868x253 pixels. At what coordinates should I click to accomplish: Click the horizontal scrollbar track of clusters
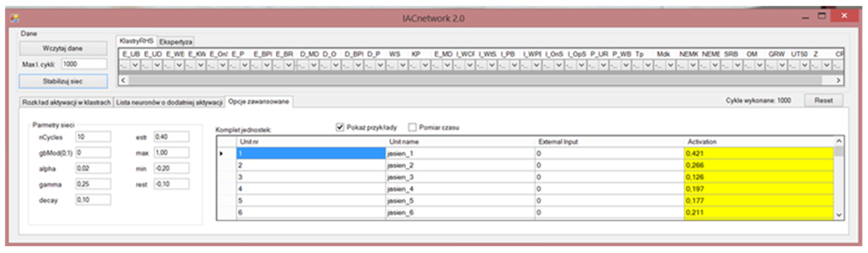pos(472,80)
